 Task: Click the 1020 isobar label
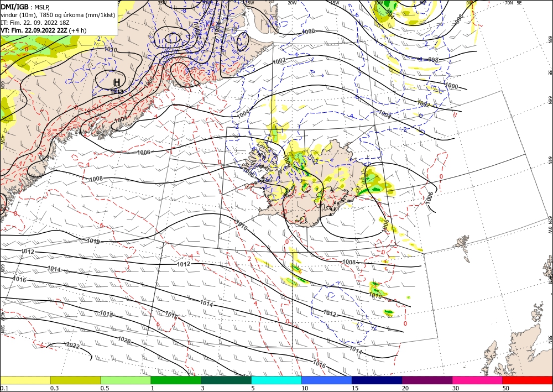coord(124,340)
